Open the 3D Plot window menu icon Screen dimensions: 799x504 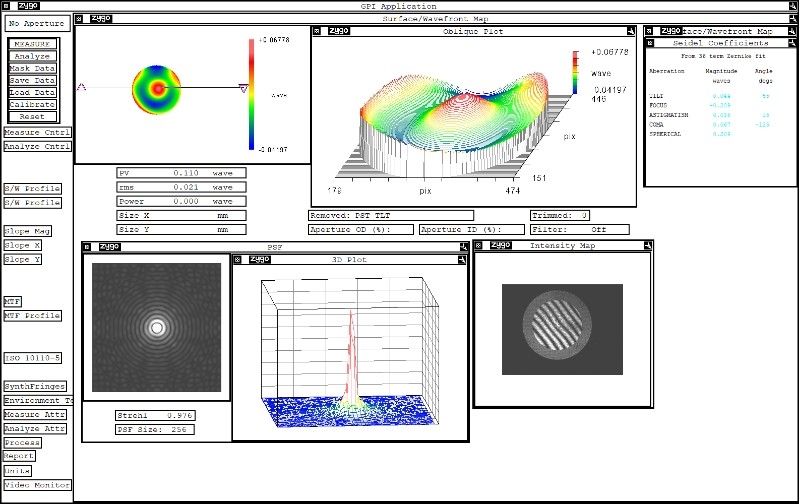239,260
